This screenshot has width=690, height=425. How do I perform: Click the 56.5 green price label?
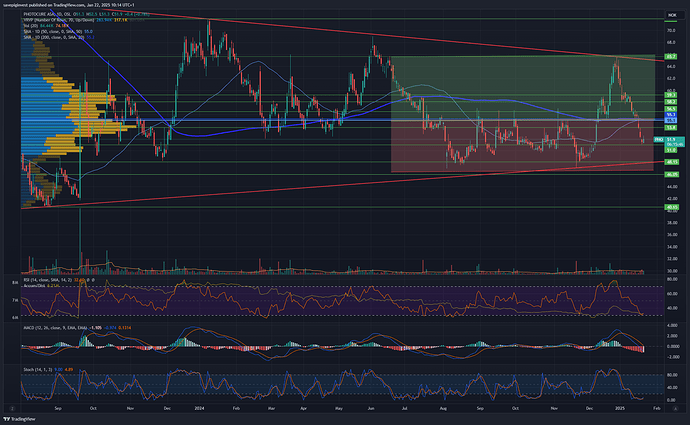(x=671, y=109)
